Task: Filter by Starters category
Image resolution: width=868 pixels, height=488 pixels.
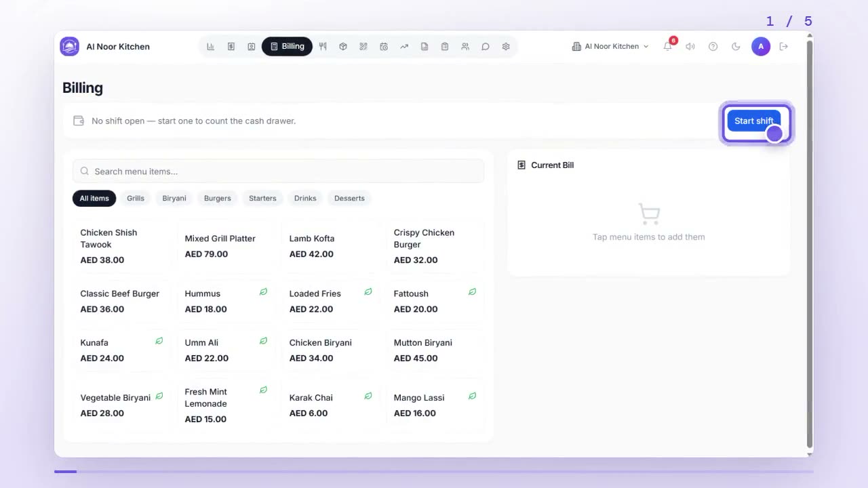Action: tap(262, 199)
